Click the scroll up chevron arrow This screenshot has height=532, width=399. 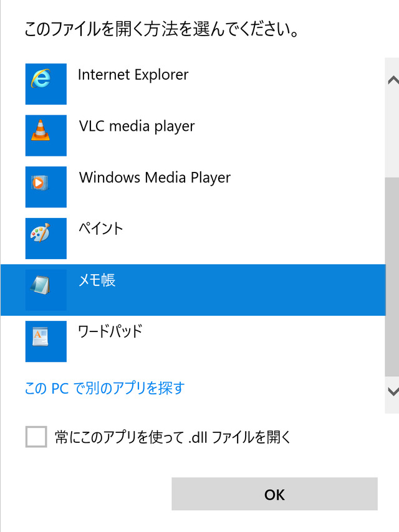tap(393, 80)
